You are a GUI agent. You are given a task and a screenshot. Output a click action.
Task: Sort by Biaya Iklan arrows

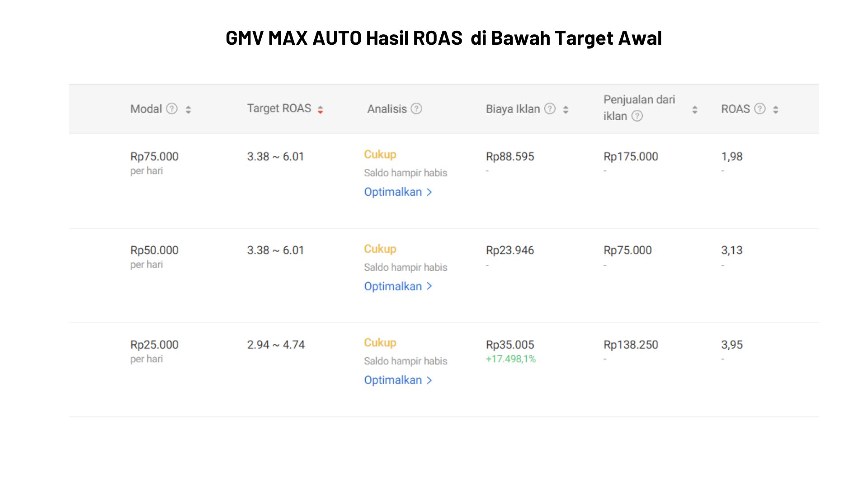coord(566,109)
